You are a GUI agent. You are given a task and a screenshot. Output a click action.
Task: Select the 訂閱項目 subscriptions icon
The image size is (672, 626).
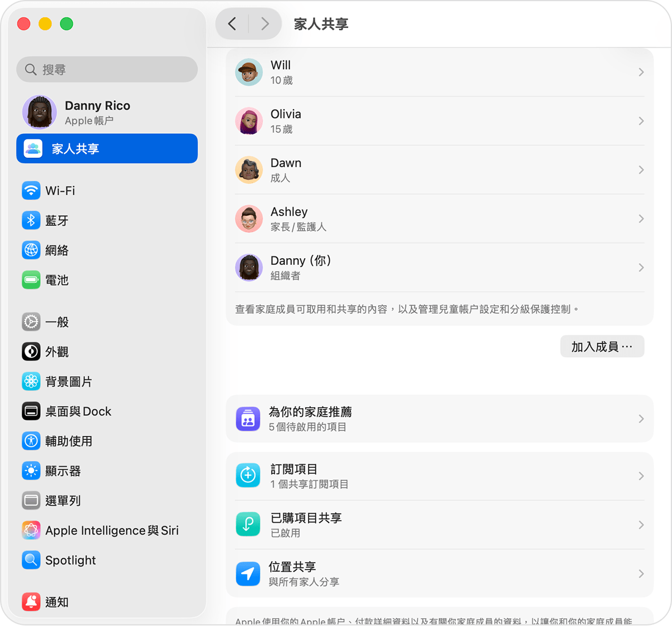coord(248,476)
